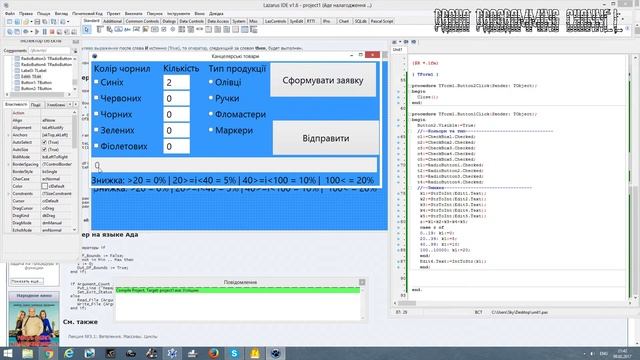
Task: Select the Фломастери radio button
Action: pyautogui.click(x=211, y=114)
